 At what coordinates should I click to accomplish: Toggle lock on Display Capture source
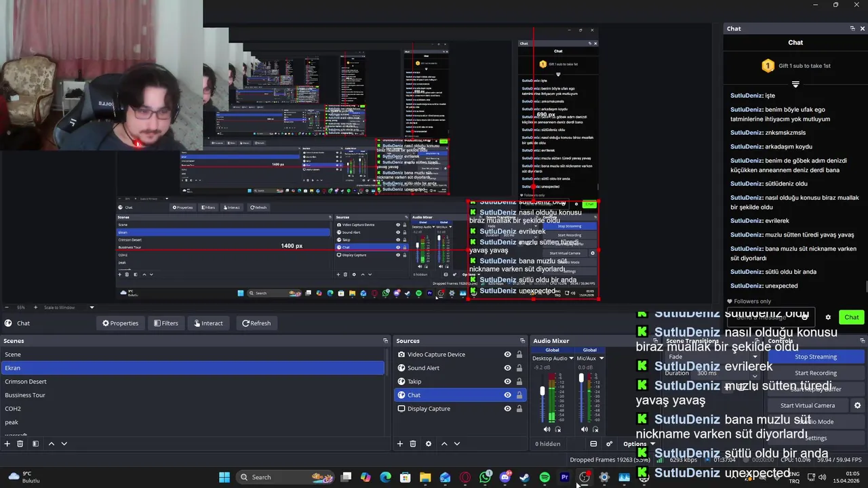coord(519,409)
